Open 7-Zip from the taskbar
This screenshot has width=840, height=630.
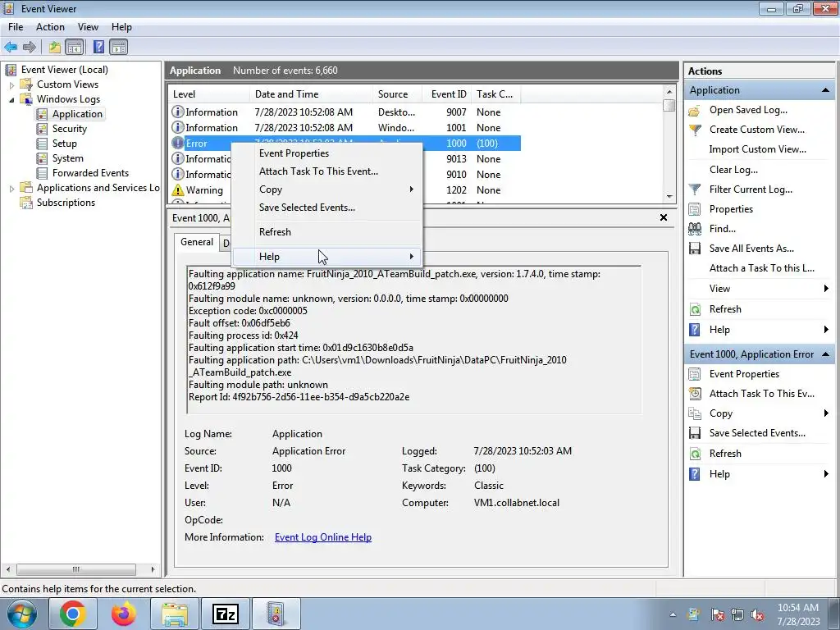pos(225,614)
